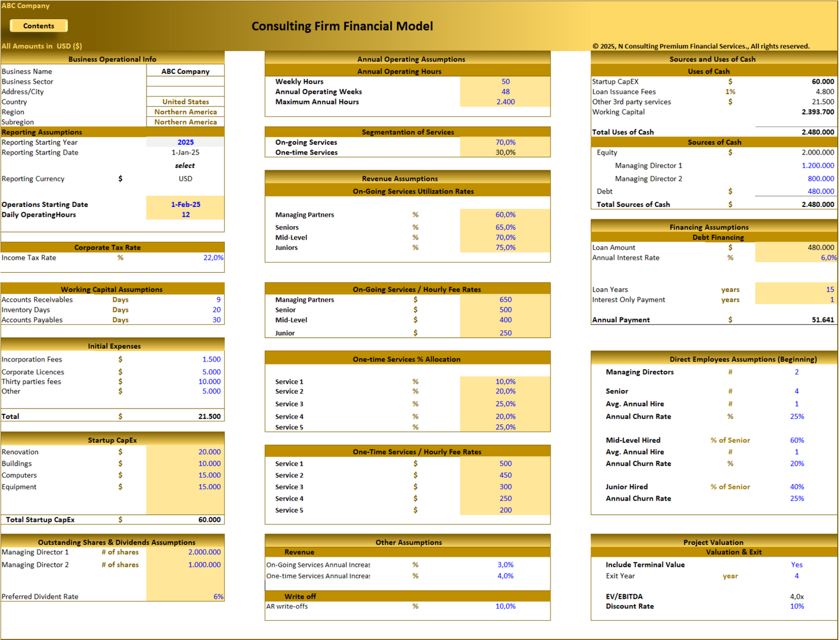Select the Debt source value 480.000
840x640 pixels.
(820, 191)
